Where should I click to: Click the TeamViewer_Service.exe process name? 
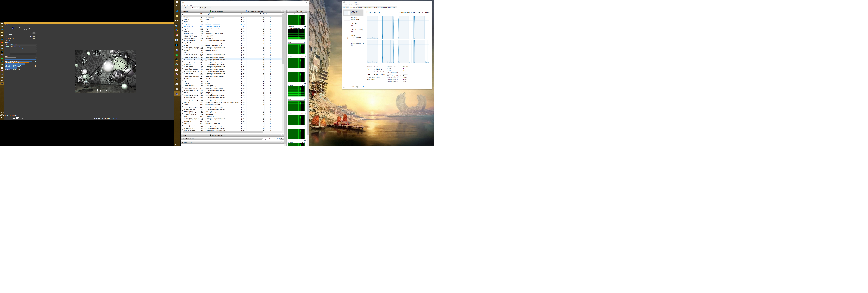coord(189,38)
